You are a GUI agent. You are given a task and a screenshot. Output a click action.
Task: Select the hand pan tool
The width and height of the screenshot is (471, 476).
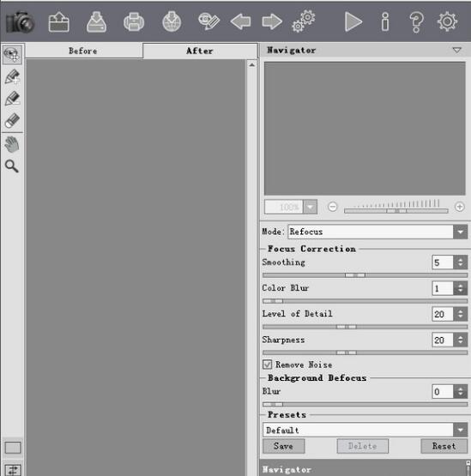pos(12,144)
